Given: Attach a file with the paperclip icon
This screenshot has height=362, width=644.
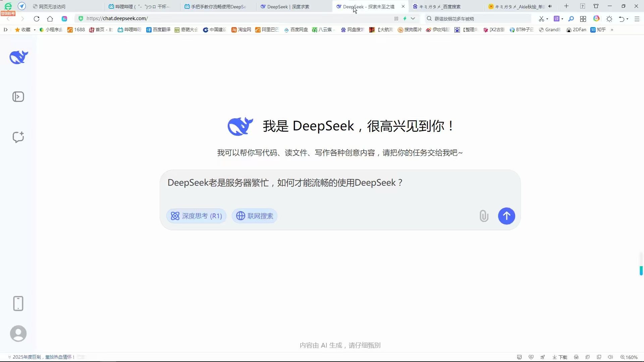Looking at the screenshot, I should tap(483, 216).
